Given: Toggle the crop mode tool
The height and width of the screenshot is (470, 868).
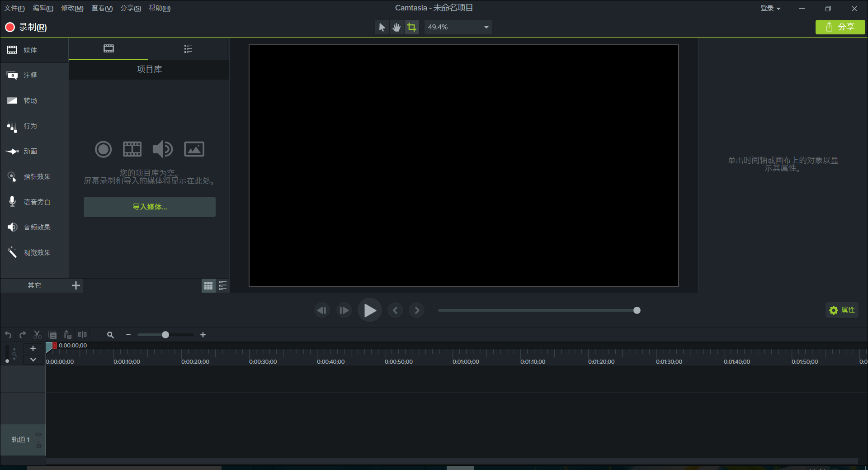Looking at the screenshot, I should tap(411, 27).
